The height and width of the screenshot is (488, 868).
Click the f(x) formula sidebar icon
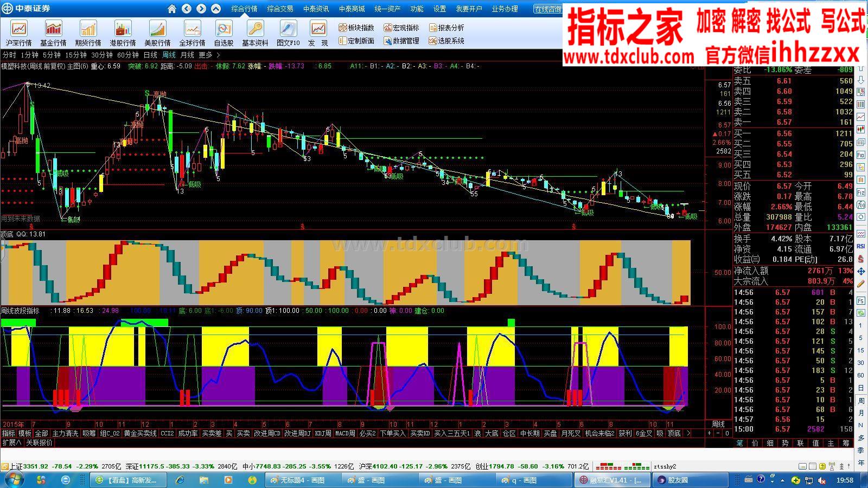861,205
